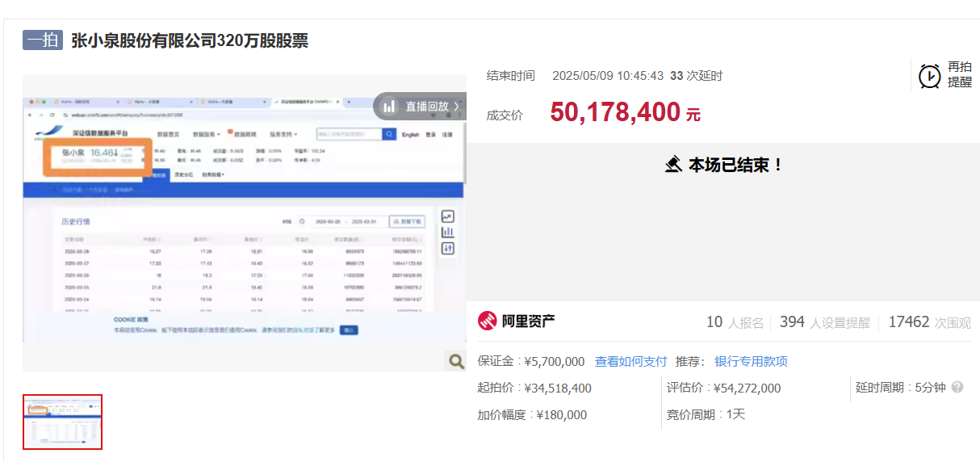Click the help icon beside 延时周期 5分钟
Screen dimensions: 980x462
click(x=957, y=387)
